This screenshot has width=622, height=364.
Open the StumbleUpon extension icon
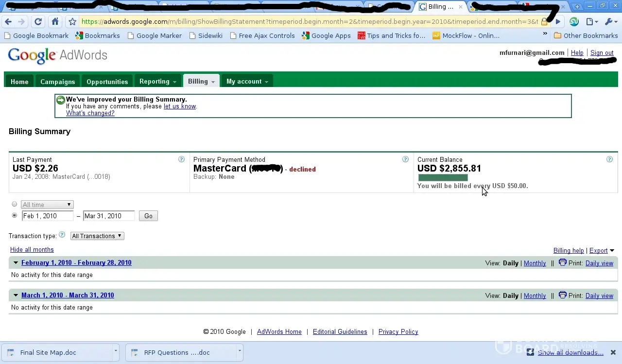coord(574,22)
